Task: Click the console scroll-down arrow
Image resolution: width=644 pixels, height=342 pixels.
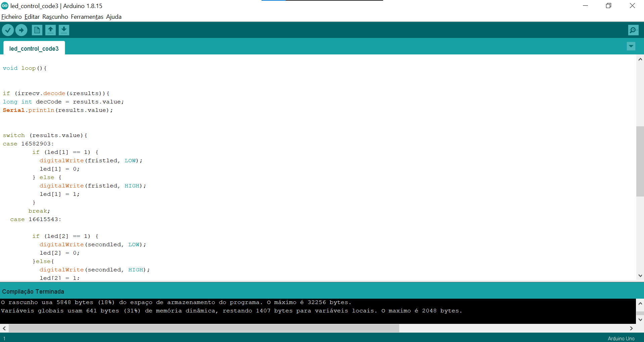Action: click(x=640, y=319)
